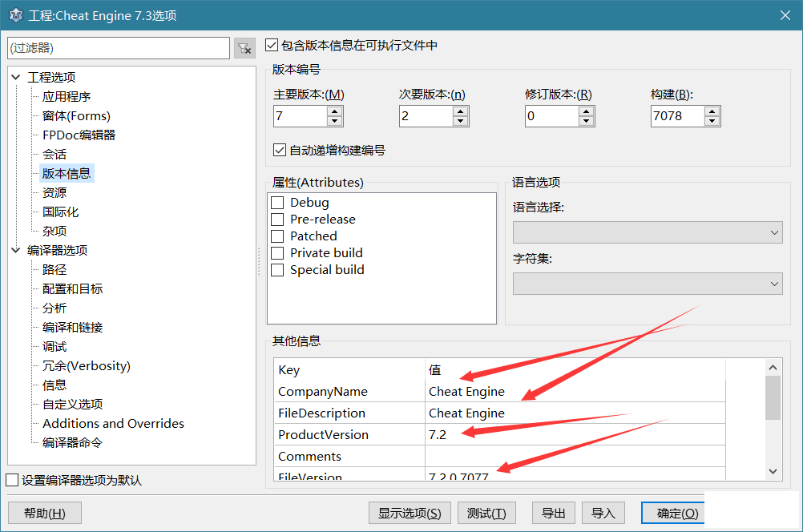Image resolution: width=803 pixels, height=532 pixels.
Task: Click the Key column header
Action: click(349, 370)
